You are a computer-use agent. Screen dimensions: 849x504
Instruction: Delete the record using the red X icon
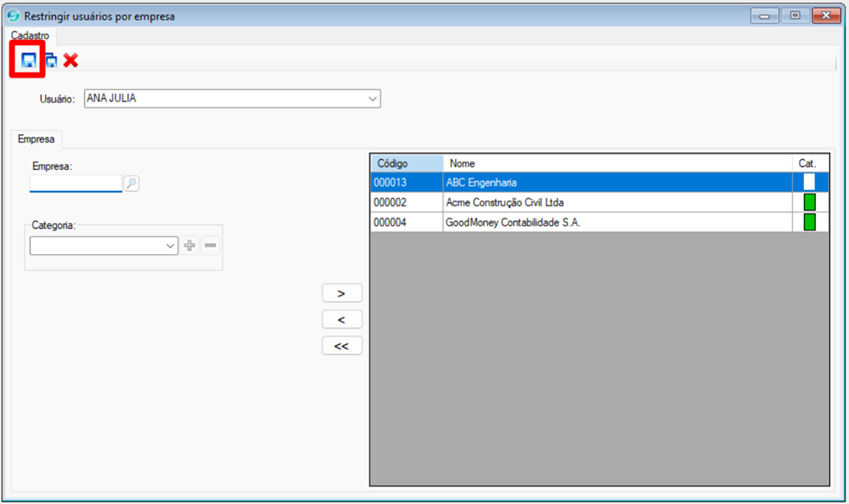[70, 60]
